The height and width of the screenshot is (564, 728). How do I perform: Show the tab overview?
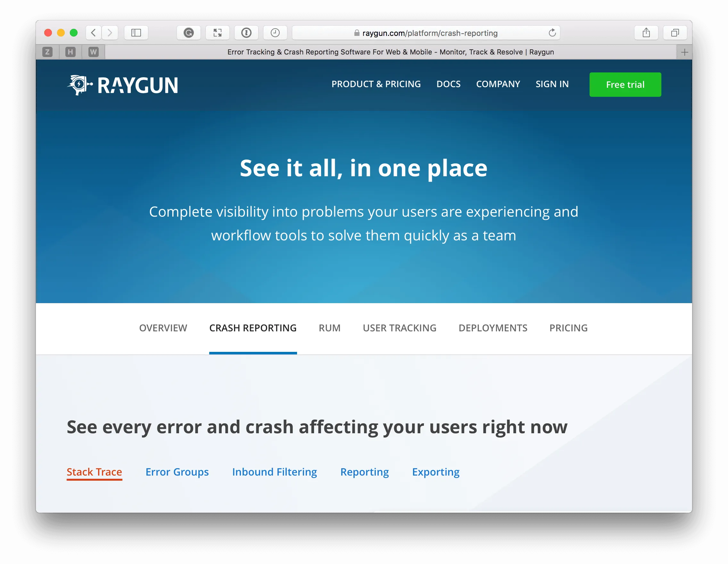click(x=675, y=33)
